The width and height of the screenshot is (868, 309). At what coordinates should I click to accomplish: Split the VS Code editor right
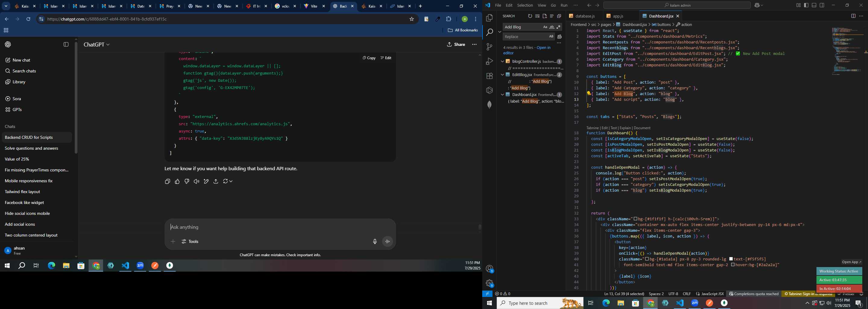[853, 16]
